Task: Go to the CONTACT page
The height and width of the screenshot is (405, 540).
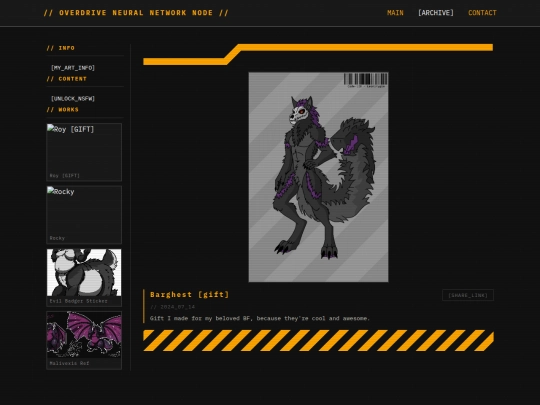Action: coord(482,13)
